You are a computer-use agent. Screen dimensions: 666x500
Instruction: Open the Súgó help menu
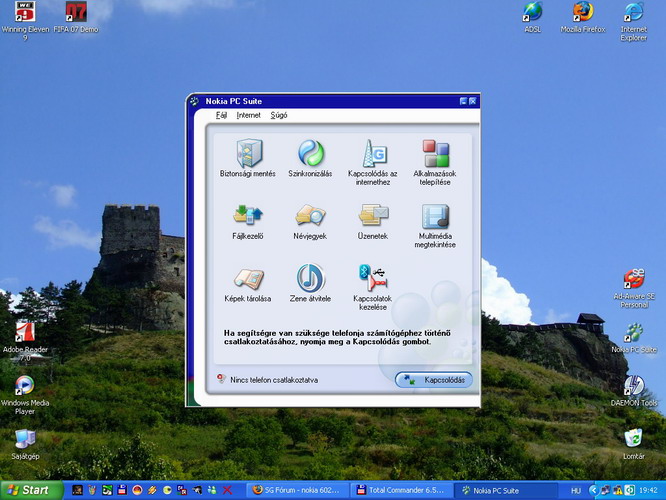pyautogui.click(x=279, y=116)
